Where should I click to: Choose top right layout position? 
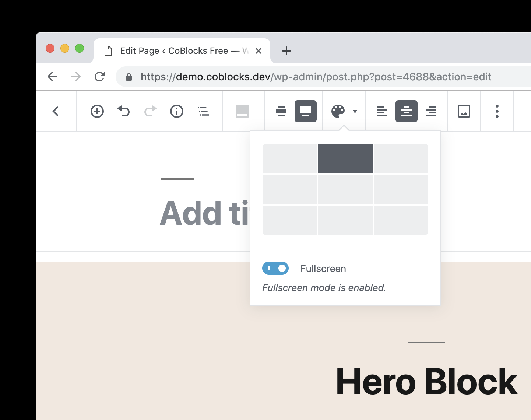tap(401, 158)
